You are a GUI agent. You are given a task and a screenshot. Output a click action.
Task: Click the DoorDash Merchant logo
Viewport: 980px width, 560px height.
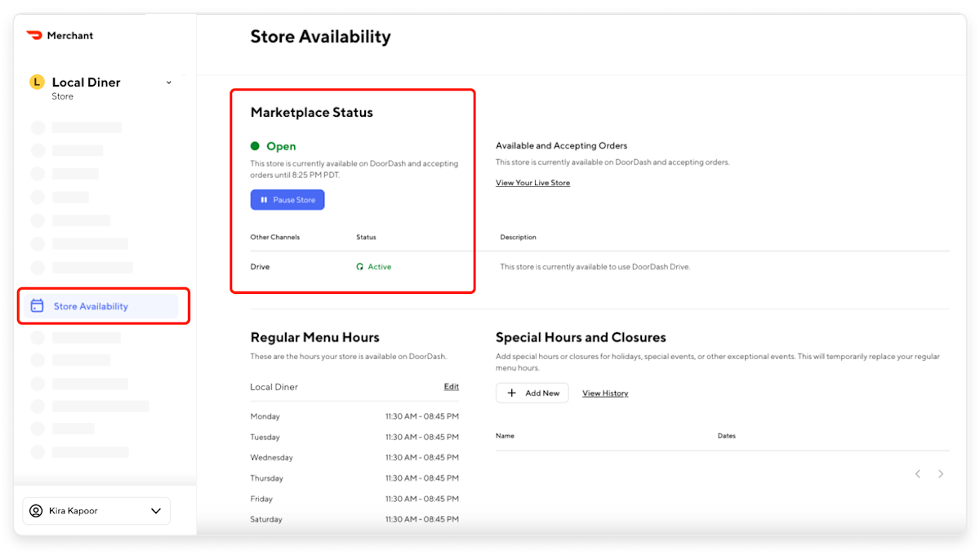pos(60,36)
